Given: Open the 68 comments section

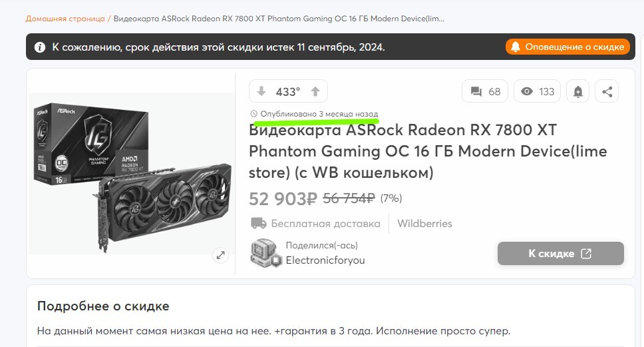Looking at the screenshot, I should (x=485, y=91).
